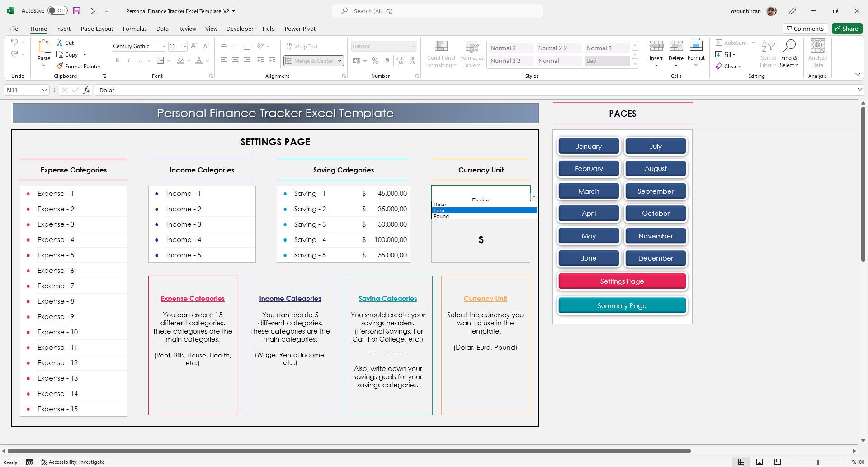This screenshot has height=467, width=868.
Task: Apply Percent Style number formatting
Action: click(x=375, y=60)
